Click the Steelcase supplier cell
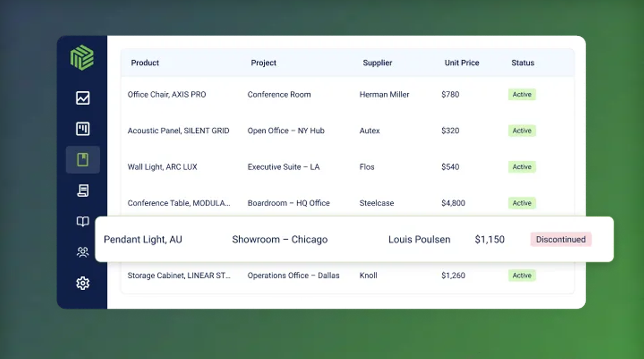 coord(376,203)
